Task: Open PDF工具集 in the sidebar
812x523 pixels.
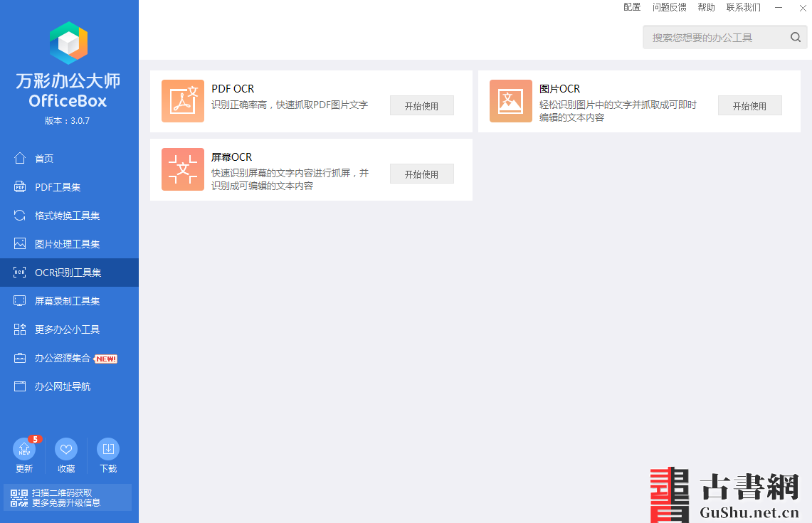Action: point(70,187)
